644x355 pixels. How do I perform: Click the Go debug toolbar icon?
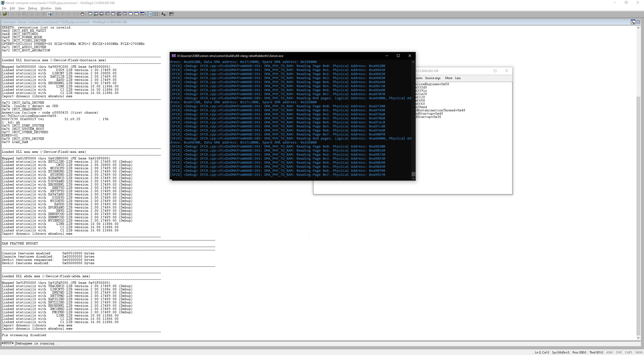(x=32, y=14)
